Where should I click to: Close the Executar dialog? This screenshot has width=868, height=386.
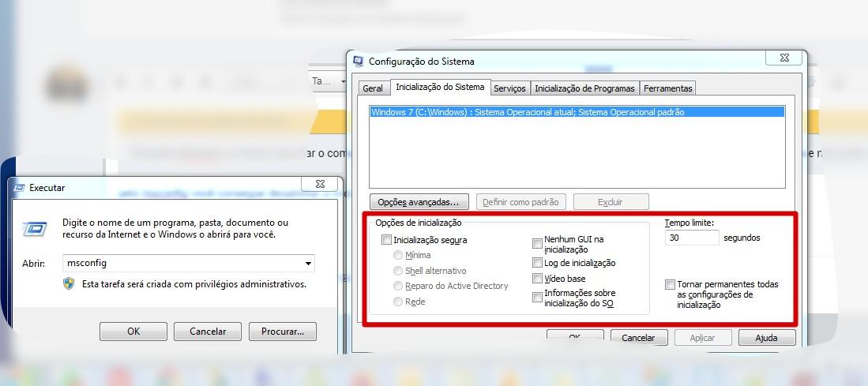(320, 184)
